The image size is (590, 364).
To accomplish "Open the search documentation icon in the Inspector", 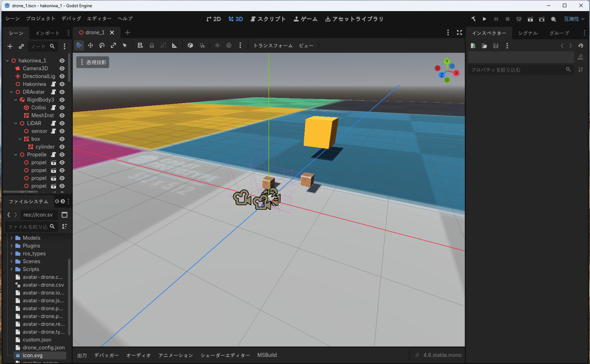I will coord(581,57).
